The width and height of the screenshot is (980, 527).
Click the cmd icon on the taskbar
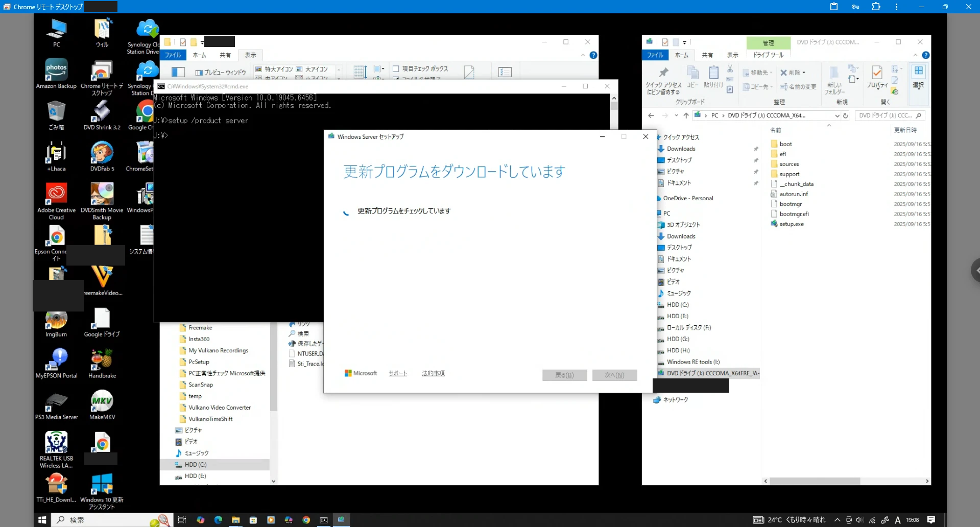(324, 520)
